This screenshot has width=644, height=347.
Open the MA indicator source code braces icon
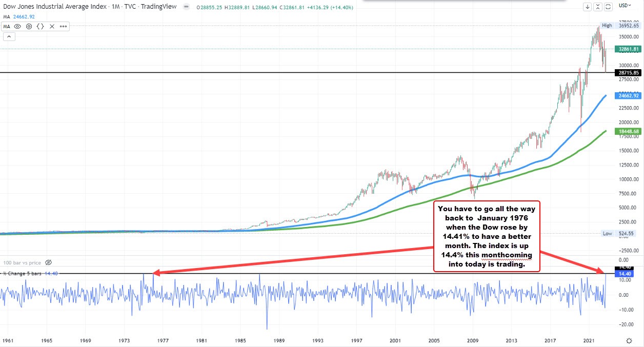pos(40,26)
